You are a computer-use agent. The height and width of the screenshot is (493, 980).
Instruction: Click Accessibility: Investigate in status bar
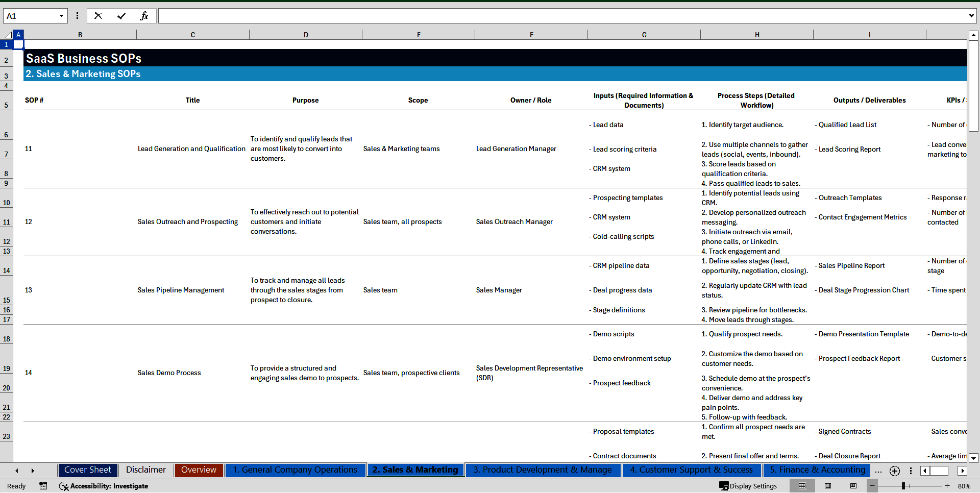[104, 486]
